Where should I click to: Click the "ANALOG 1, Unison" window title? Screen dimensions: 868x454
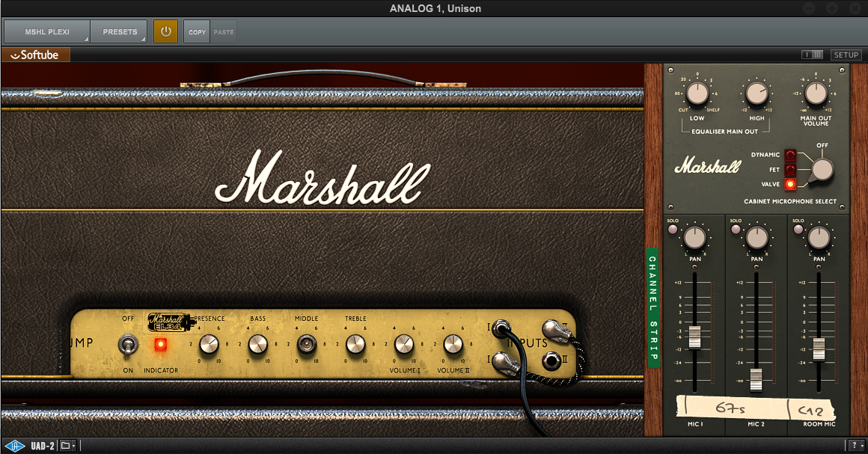tap(435, 8)
